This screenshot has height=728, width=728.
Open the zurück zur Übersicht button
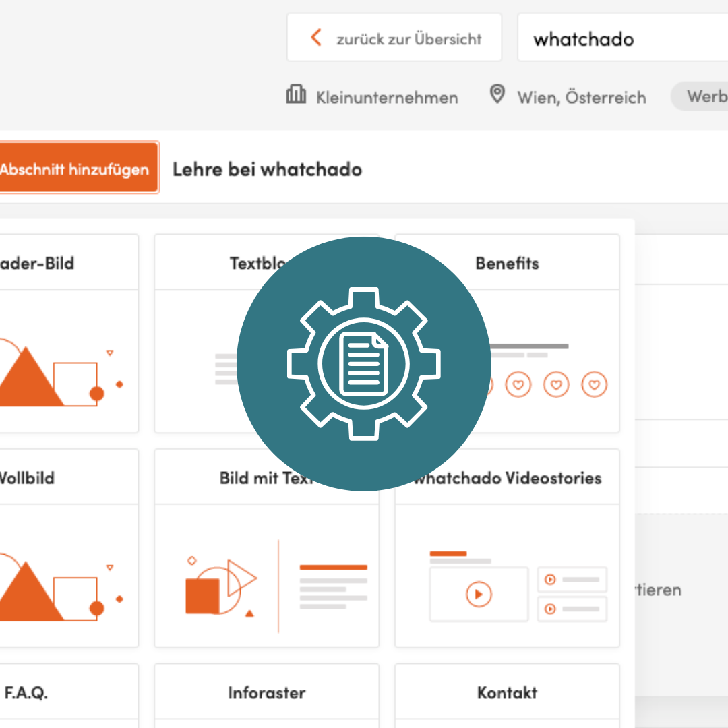(394, 38)
